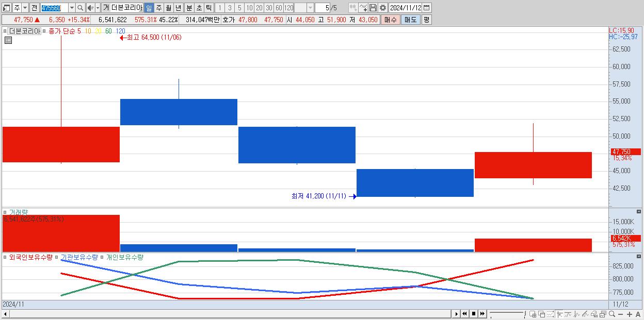The width and height of the screenshot is (644, 320).
Task: Click the blue 매도 sell button
Action: pos(410,20)
